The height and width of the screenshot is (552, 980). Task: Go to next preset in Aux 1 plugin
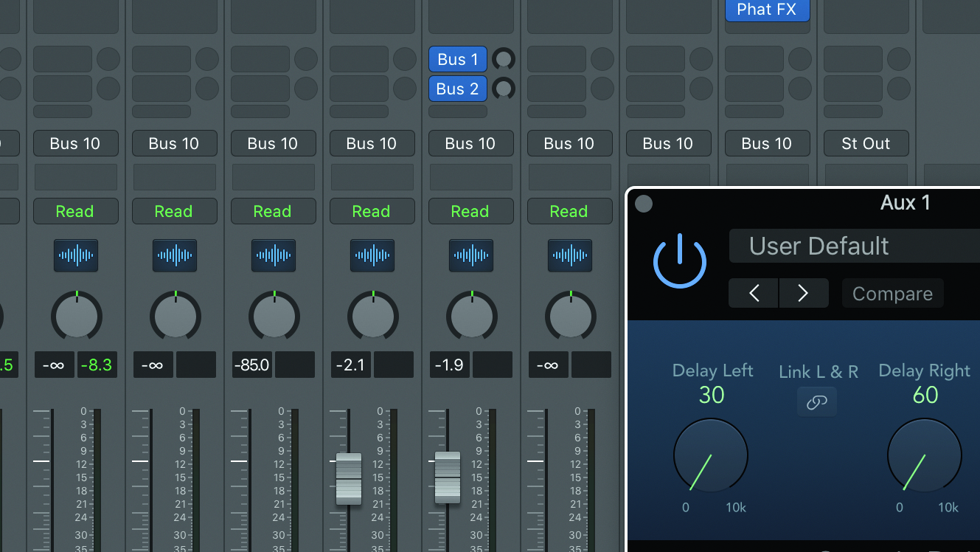point(804,294)
